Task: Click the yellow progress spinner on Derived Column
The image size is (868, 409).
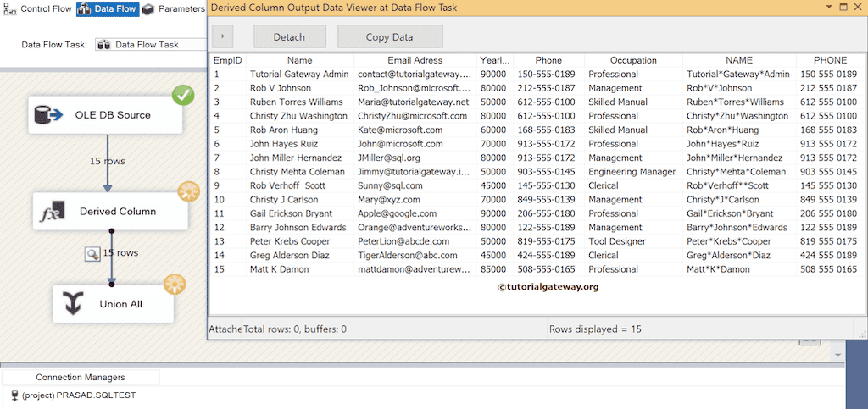Action: point(189,191)
